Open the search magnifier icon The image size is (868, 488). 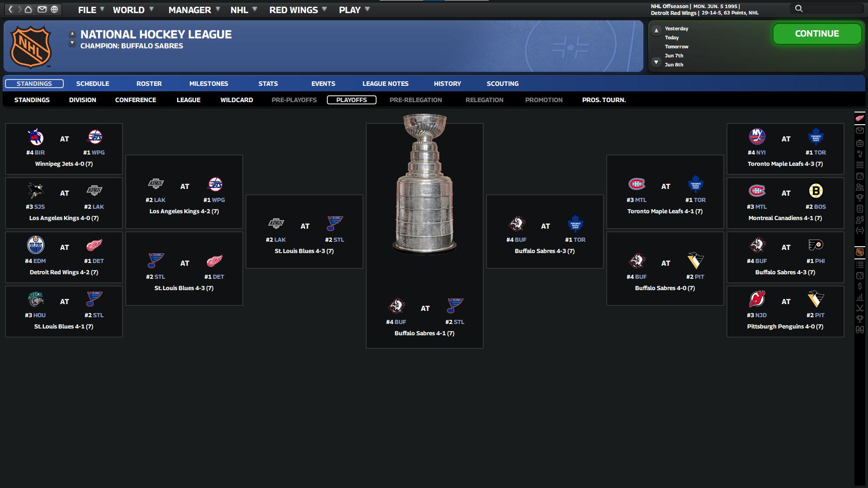click(799, 9)
